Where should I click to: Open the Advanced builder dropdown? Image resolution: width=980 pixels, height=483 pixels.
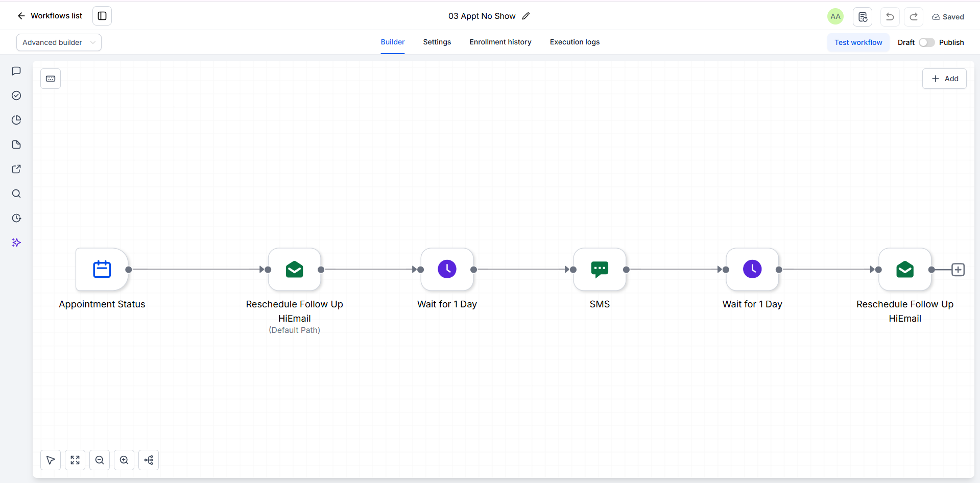click(59, 42)
